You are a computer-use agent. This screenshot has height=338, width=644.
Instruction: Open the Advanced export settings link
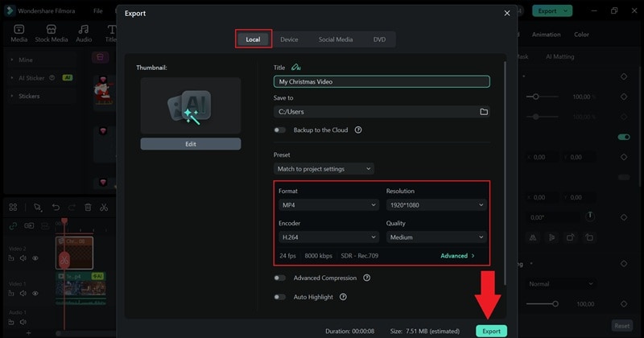tap(457, 255)
